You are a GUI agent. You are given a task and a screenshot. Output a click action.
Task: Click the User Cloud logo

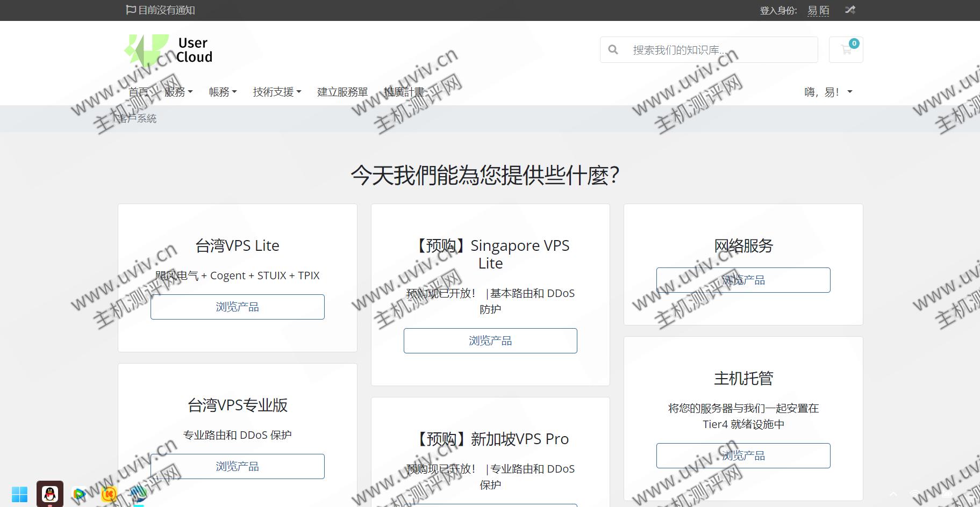[x=168, y=50]
